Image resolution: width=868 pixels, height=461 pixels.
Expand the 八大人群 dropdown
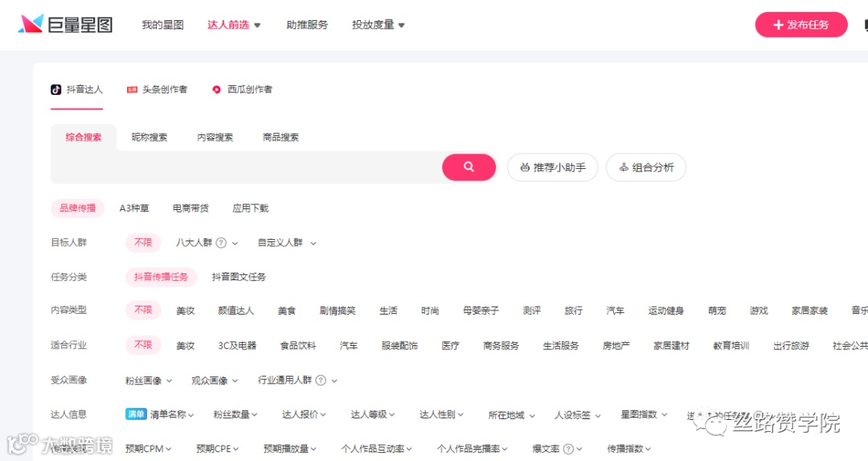coord(207,243)
